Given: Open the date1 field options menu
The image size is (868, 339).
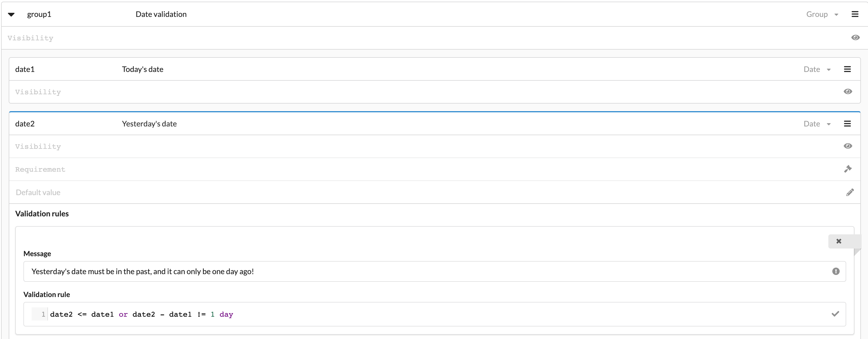Looking at the screenshot, I should (x=848, y=69).
